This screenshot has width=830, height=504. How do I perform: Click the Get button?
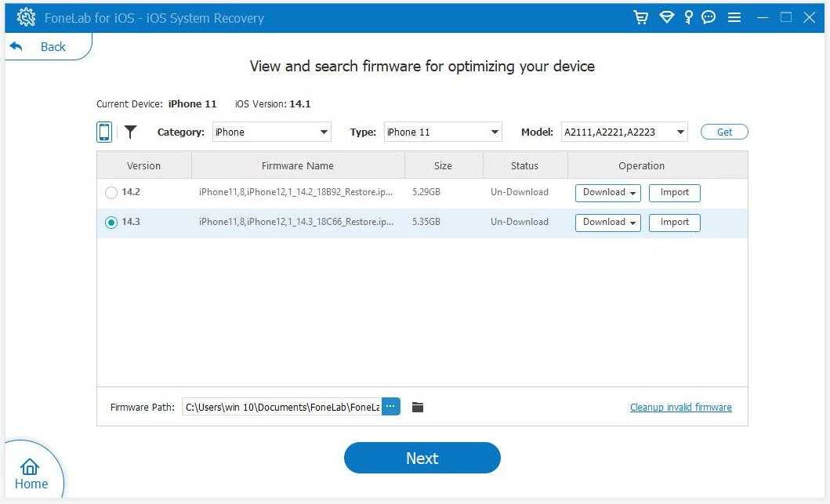point(724,132)
